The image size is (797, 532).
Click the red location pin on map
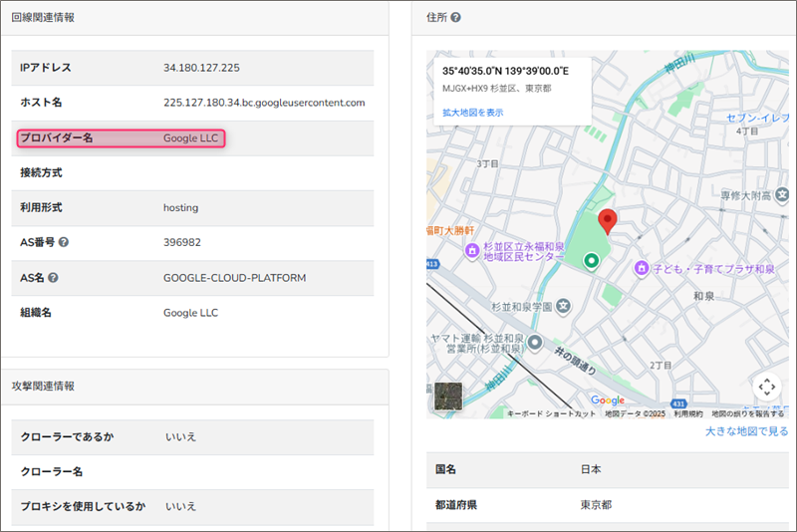pos(607,221)
